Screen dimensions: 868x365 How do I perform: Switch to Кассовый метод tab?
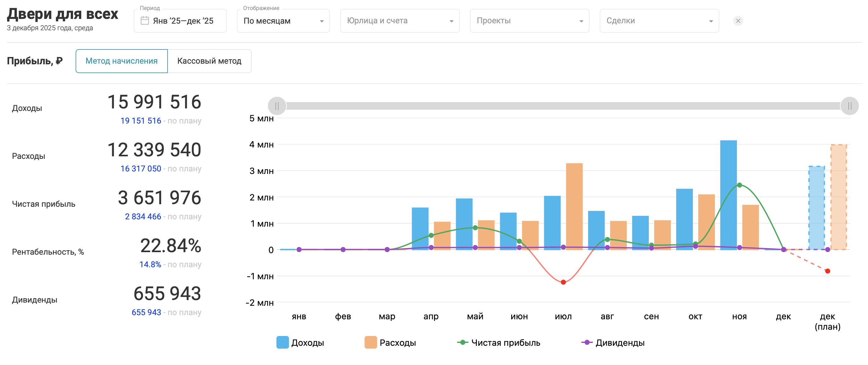[x=209, y=61]
